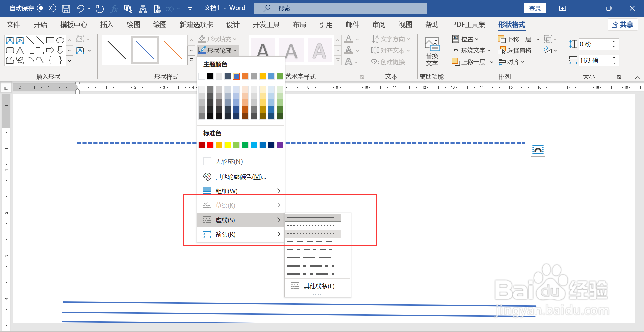Click the Save icon in title bar
Screen dimensions: 644x332
point(66,9)
